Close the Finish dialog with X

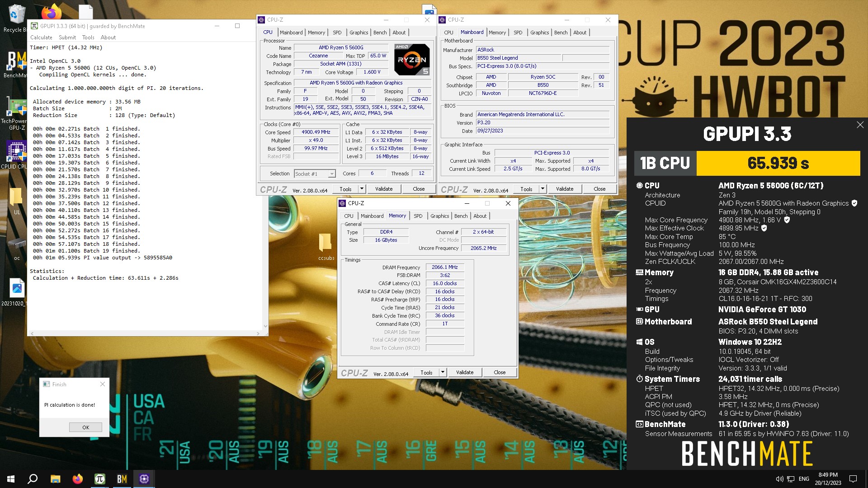point(103,384)
